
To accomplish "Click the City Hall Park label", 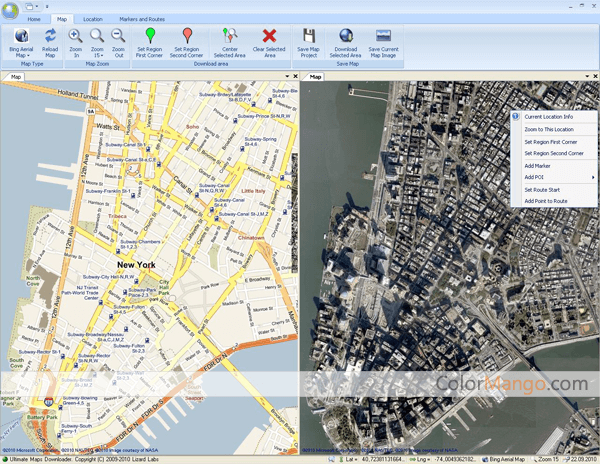I will [x=164, y=287].
